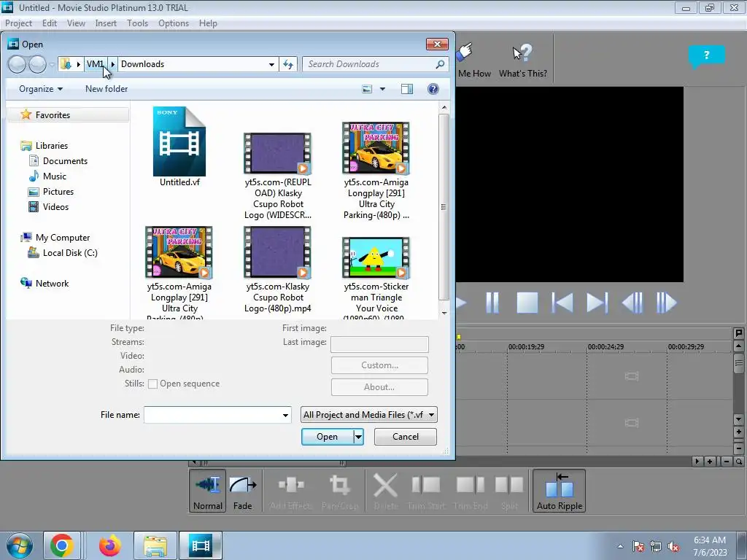
Task: Open the file type filter dropdown
Action: click(x=431, y=415)
